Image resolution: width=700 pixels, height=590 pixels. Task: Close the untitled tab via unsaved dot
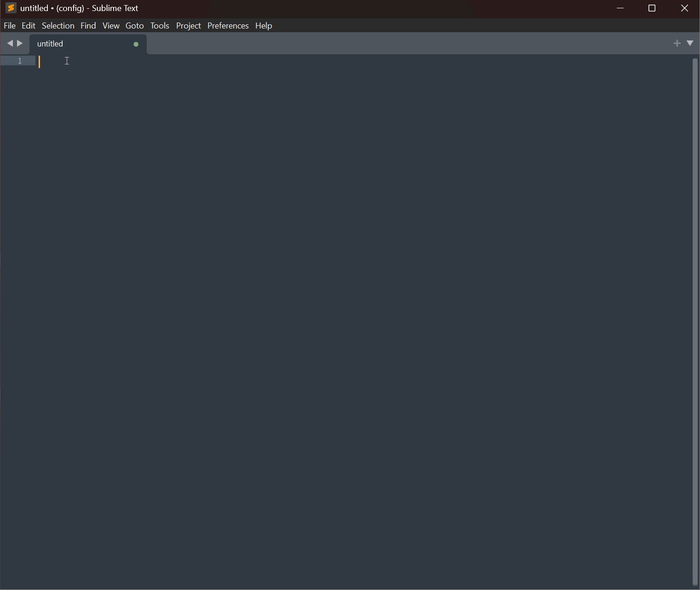click(136, 44)
